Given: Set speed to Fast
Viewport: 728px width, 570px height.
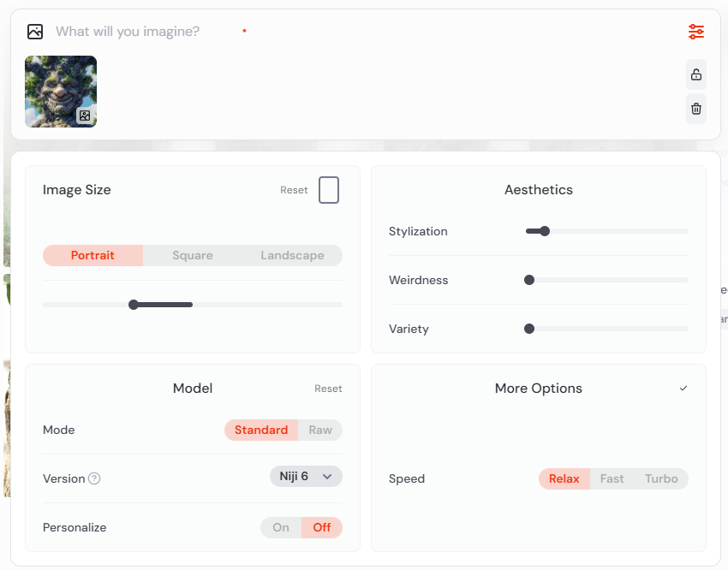Looking at the screenshot, I should coord(612,478).
